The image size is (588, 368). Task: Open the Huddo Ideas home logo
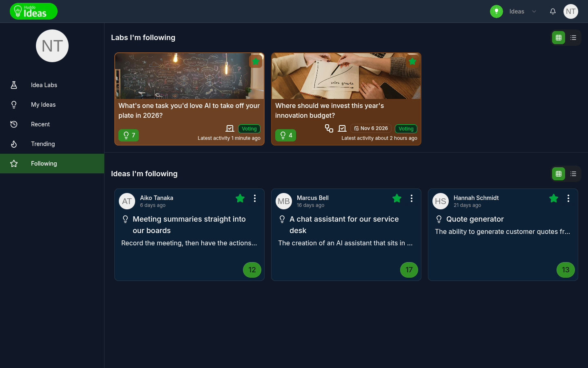click(33, 11)
